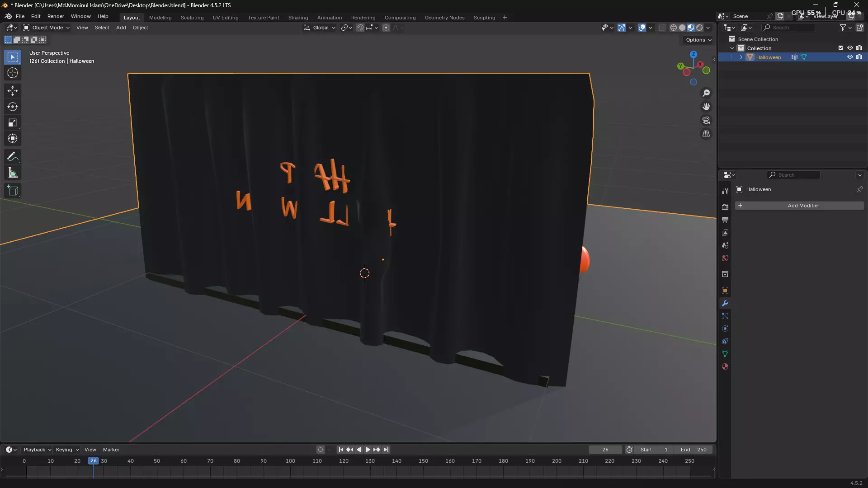Toggle X-ray display mode
This screenshot has height=488, width=868.
pyautogui.click(x=662, y=28)
